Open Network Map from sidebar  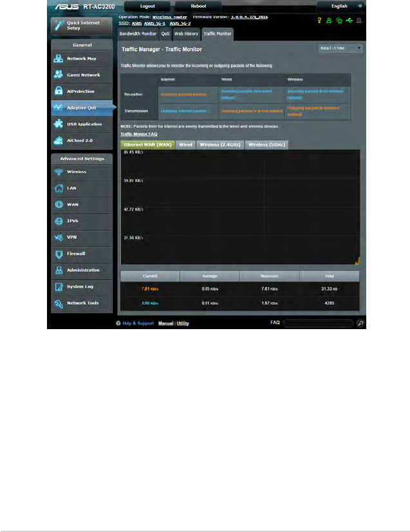click(x=81, y=59)
